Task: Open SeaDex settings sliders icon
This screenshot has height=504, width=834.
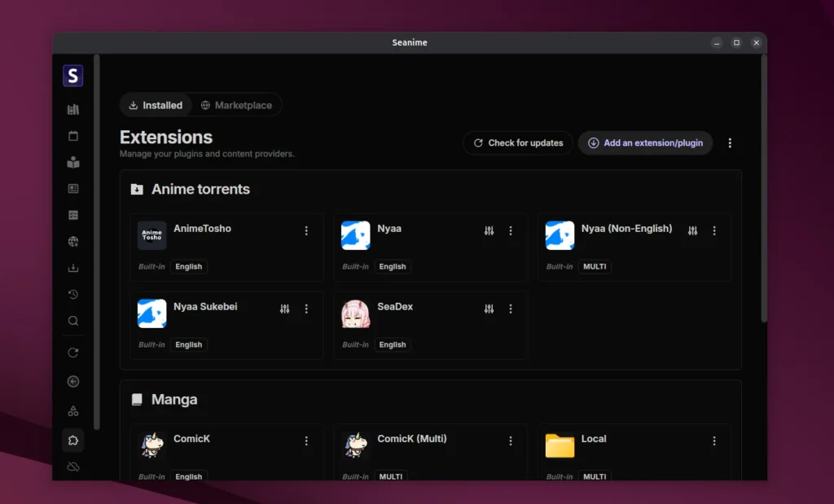Action: [x=489, y=309]
